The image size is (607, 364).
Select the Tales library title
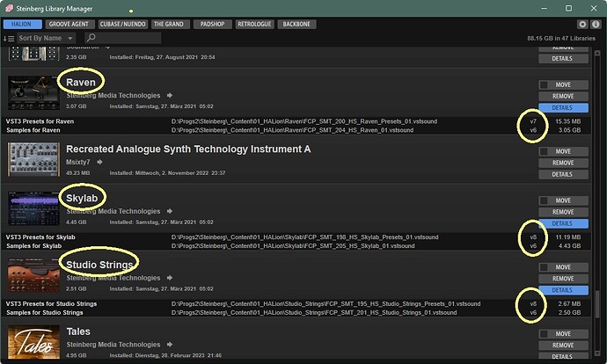pyautogui.click(x=78, y=331)
